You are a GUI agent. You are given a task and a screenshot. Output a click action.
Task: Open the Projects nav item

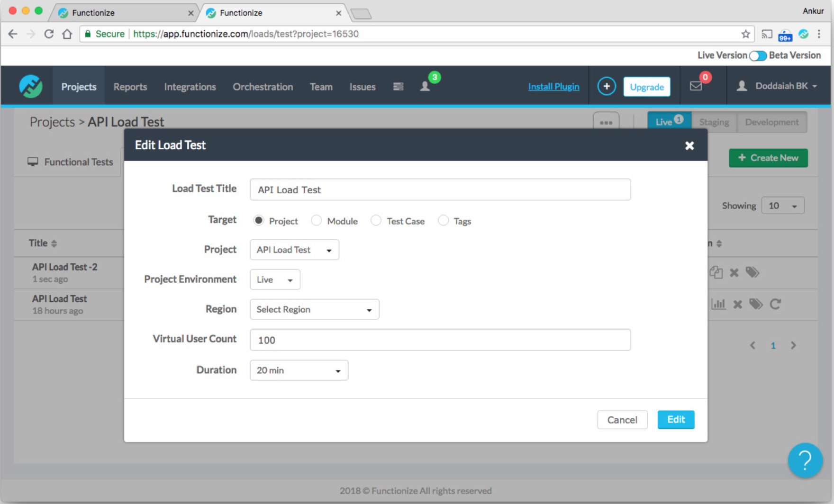79,87
